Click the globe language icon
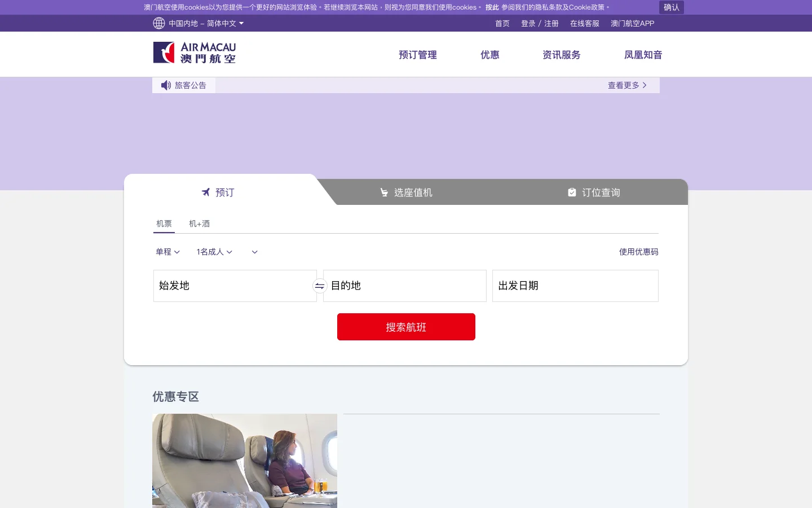 point(159,23)
